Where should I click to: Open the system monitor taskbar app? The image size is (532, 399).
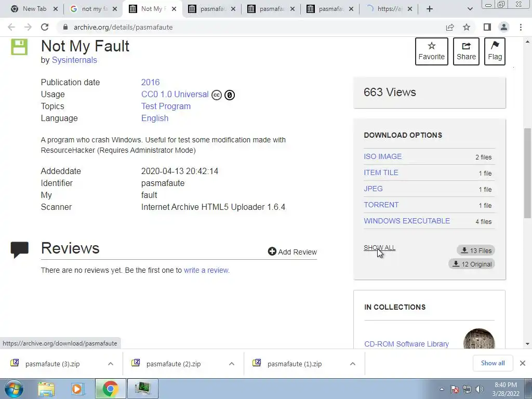pyautogui.click(x=143, y=389)
